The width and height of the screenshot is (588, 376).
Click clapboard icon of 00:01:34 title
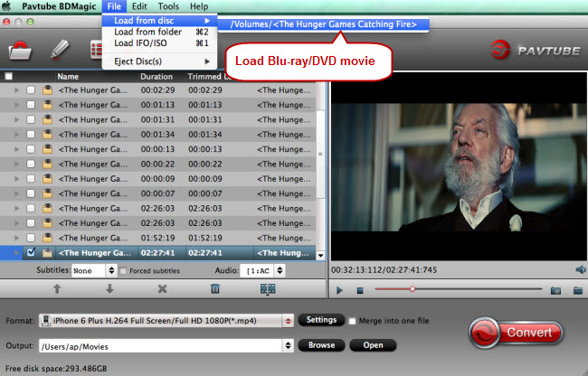tap(47, 135)
